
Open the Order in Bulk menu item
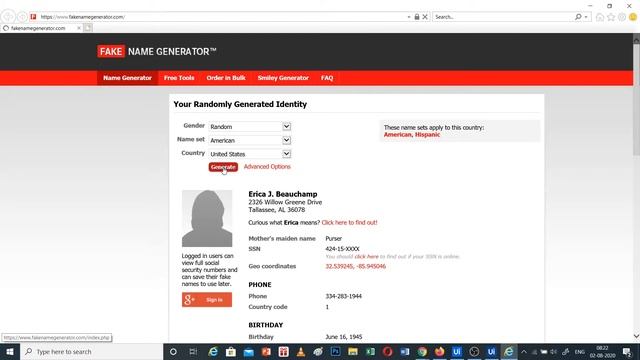226,78
